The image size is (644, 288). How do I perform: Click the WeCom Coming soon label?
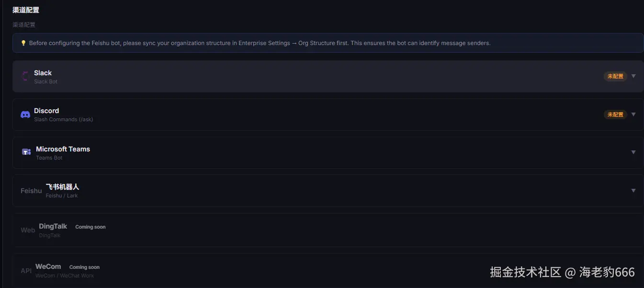[x=84, y=267]
